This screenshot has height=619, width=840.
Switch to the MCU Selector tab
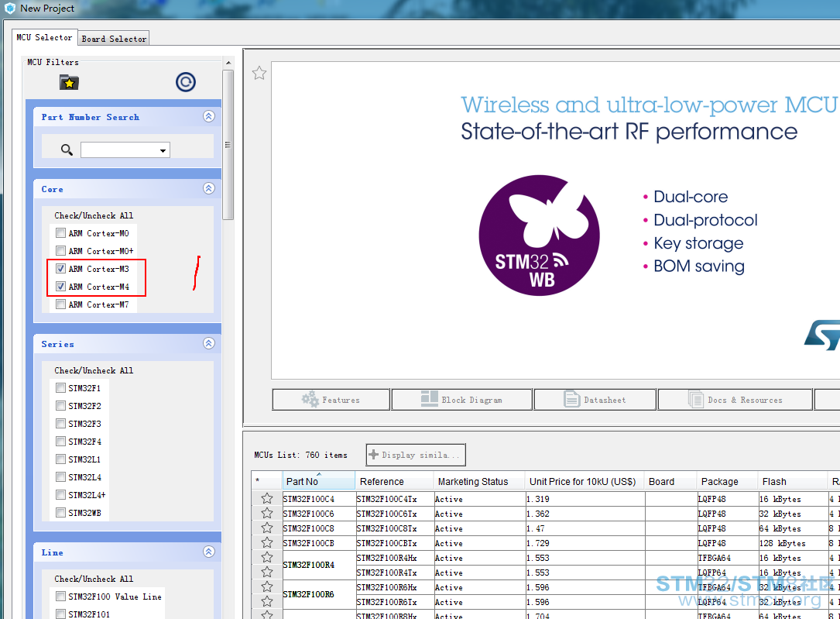pos(44,37)
